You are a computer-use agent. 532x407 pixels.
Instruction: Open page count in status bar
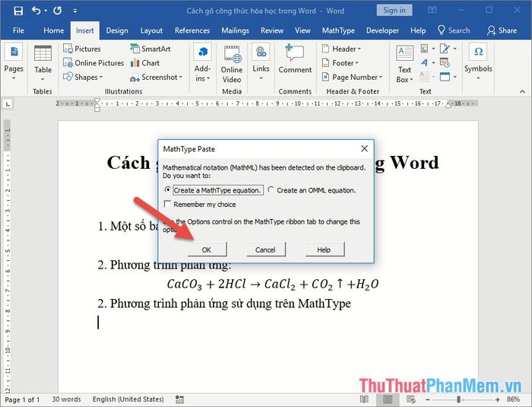coord(22,399)
